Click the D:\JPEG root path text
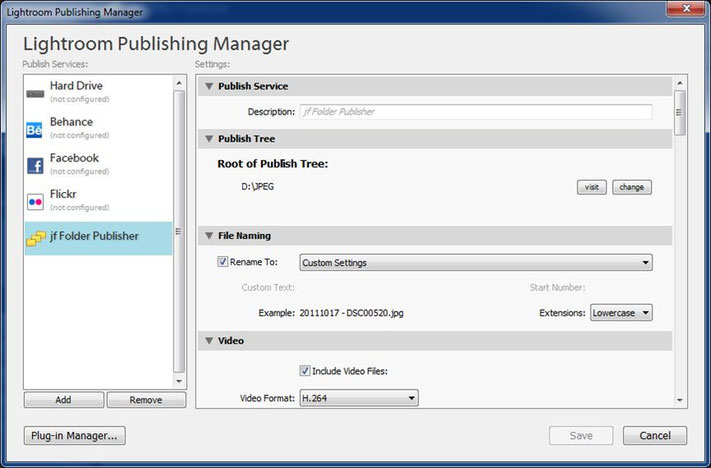 258,187
